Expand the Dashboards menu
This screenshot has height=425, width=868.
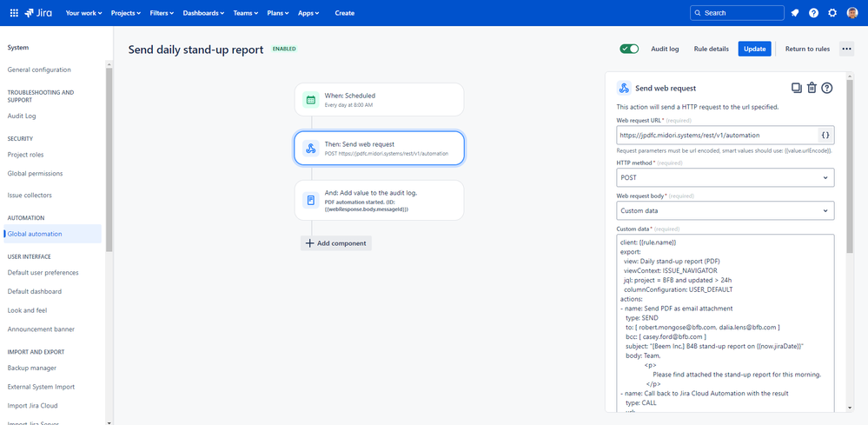pos(203,13)
